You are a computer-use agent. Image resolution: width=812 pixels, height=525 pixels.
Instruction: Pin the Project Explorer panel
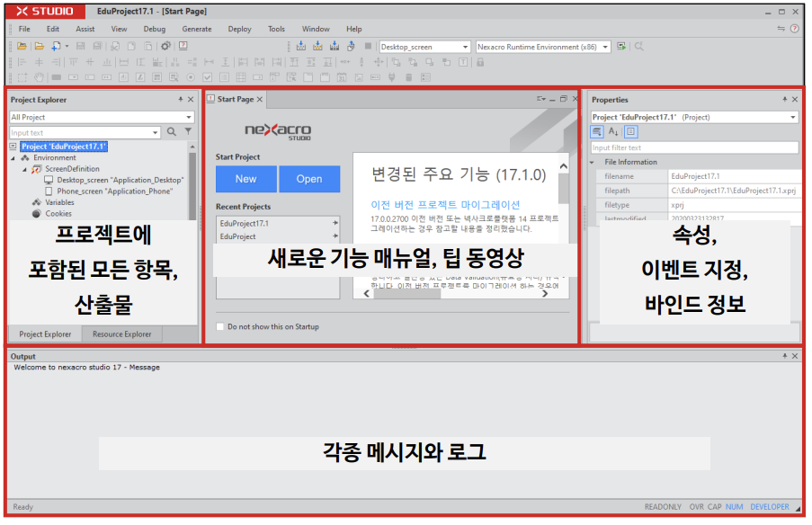click(180, 100)
